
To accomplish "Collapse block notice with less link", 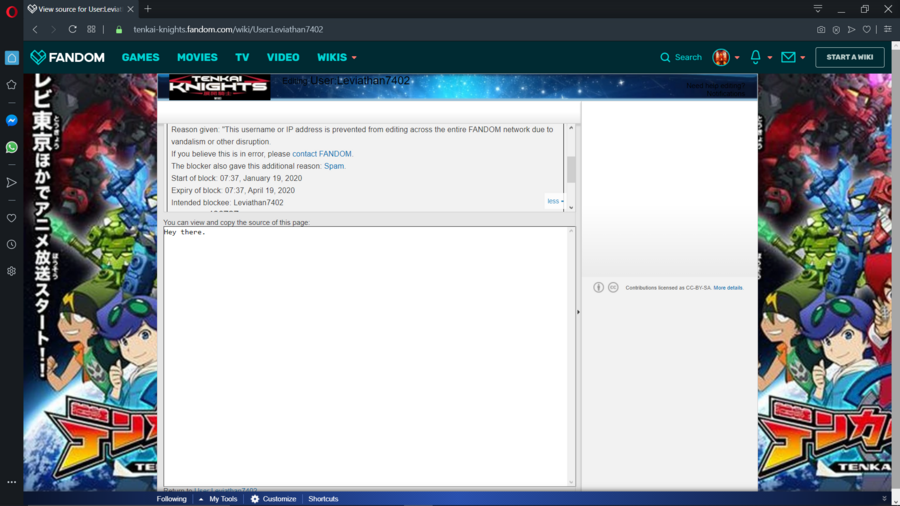I will 554,201.
